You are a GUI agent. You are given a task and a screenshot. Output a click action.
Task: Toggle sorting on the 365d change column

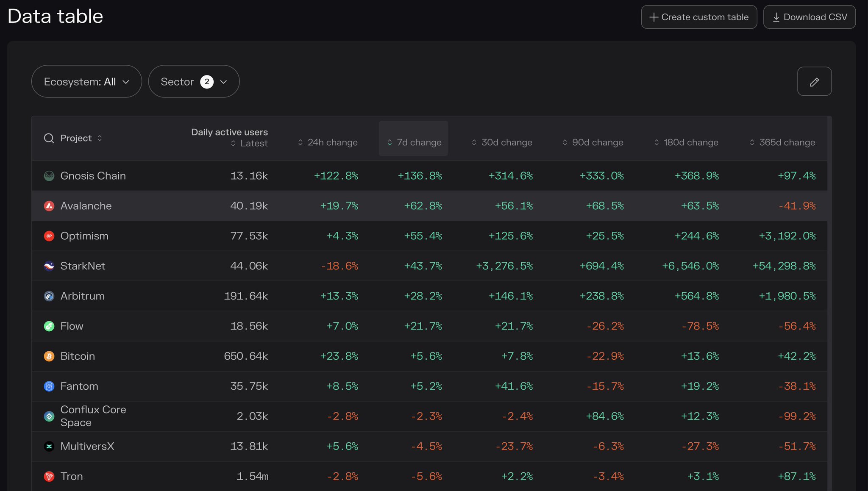coord(752,142)
